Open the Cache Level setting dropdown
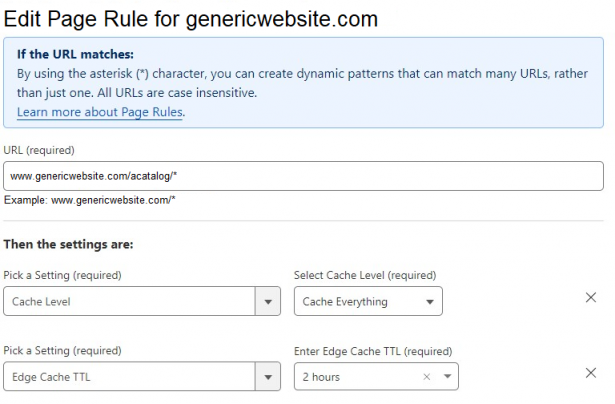 click(x=130, y=301)
